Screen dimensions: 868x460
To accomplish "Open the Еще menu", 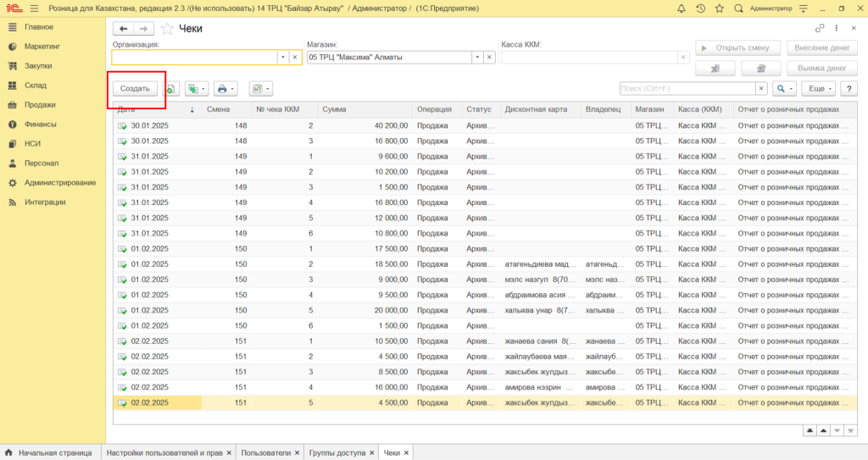I will pyautogui.click(x=820, y=89).
